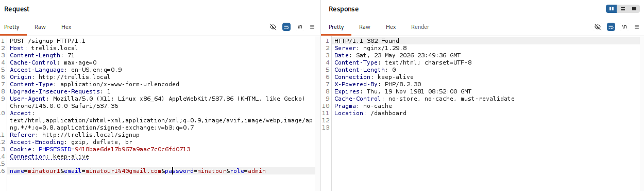Click the Accept-Encoding: gzip, deflate, br header

71,142
